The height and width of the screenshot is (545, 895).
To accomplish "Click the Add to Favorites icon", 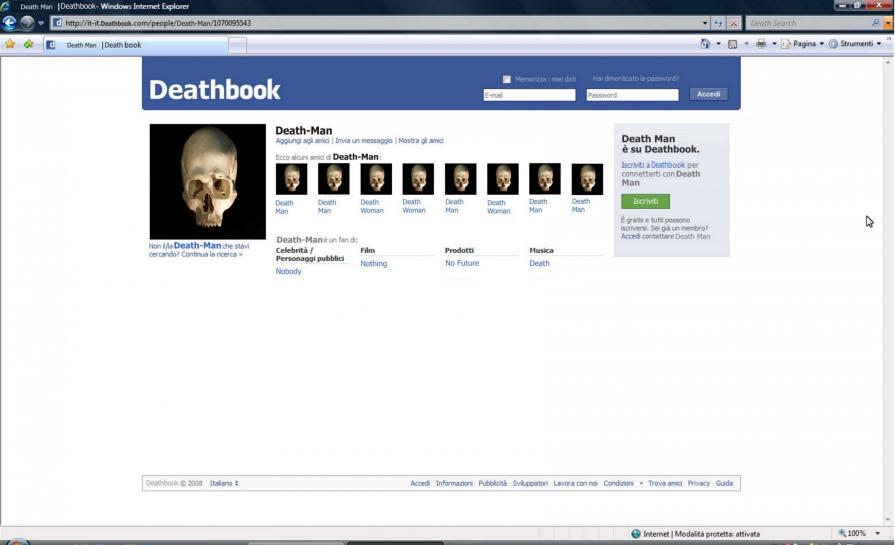I will (28, 44).
